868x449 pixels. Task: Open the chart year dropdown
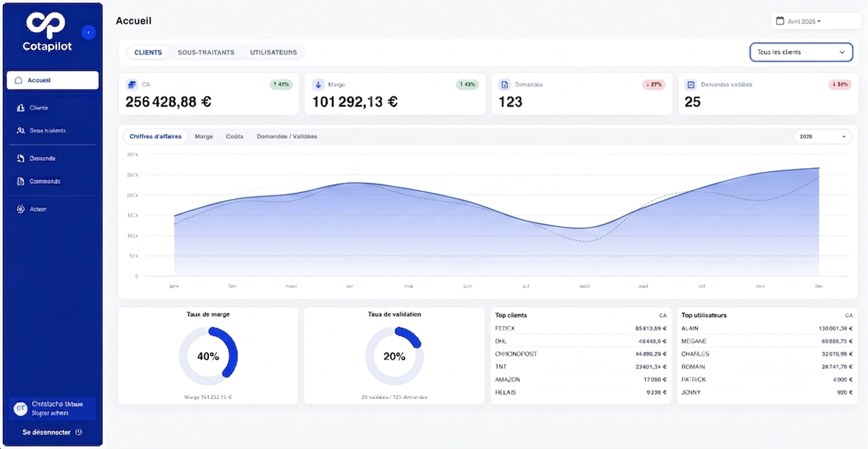[x=822, y=136]
